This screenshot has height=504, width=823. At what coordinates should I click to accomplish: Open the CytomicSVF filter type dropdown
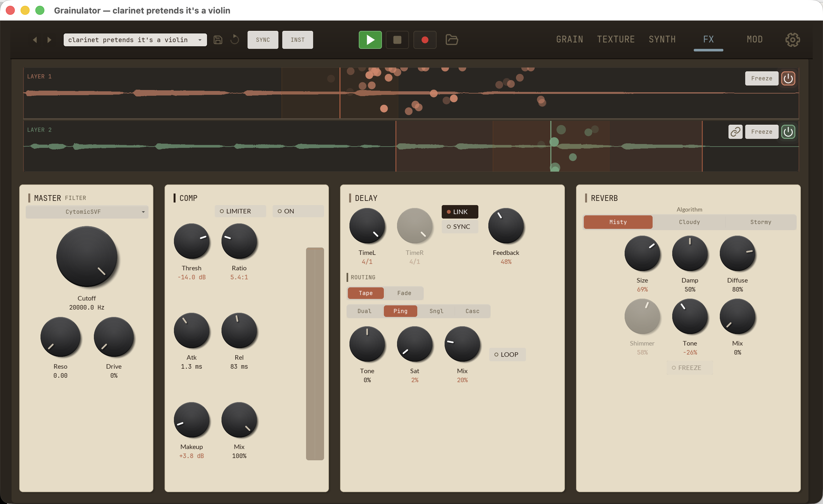click(x=87, y=212)
